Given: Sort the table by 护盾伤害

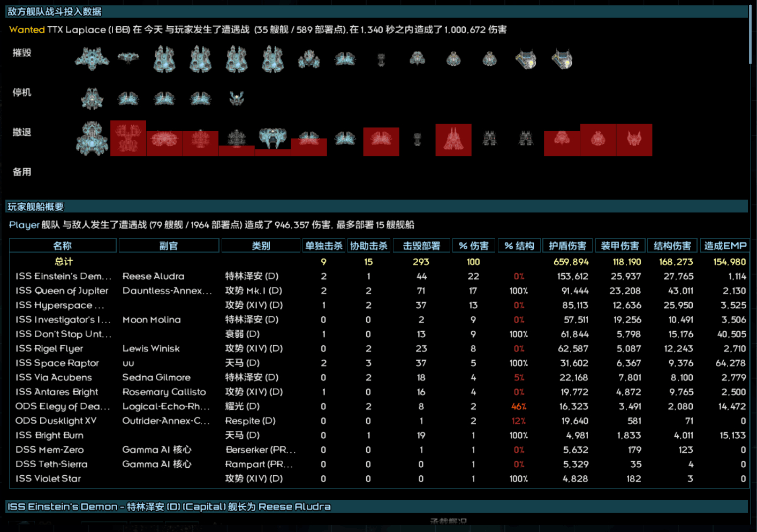Looking at the screenshot, I should tap(567, 245).
